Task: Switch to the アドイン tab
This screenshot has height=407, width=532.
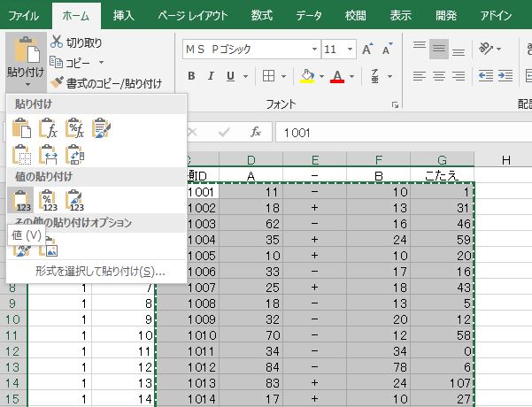Action: click(x=496, y=16)
